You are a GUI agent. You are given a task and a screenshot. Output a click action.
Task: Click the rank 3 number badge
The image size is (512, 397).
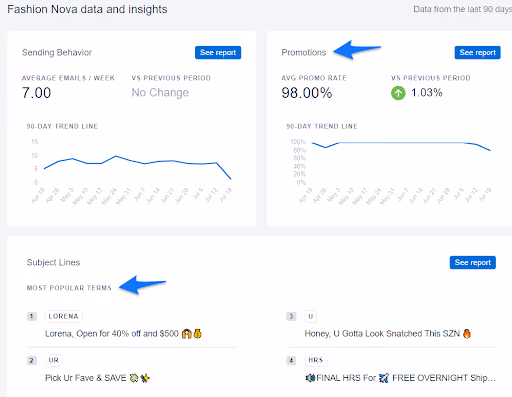pyautogui.click(x=291, y=316)
